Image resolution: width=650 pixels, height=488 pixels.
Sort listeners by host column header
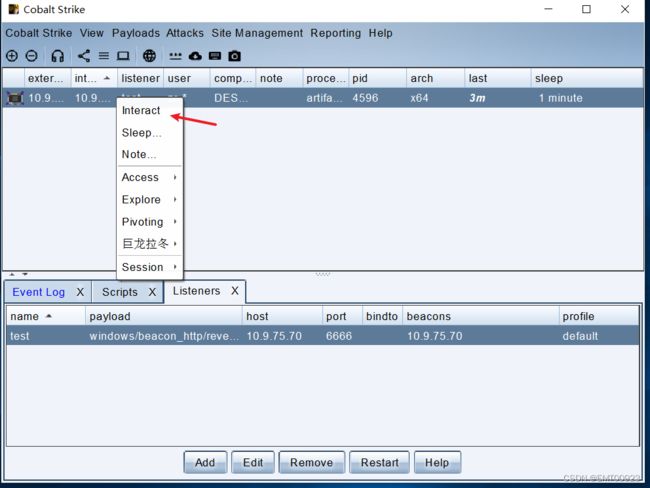pyautogui.click(x=282, y=316)
